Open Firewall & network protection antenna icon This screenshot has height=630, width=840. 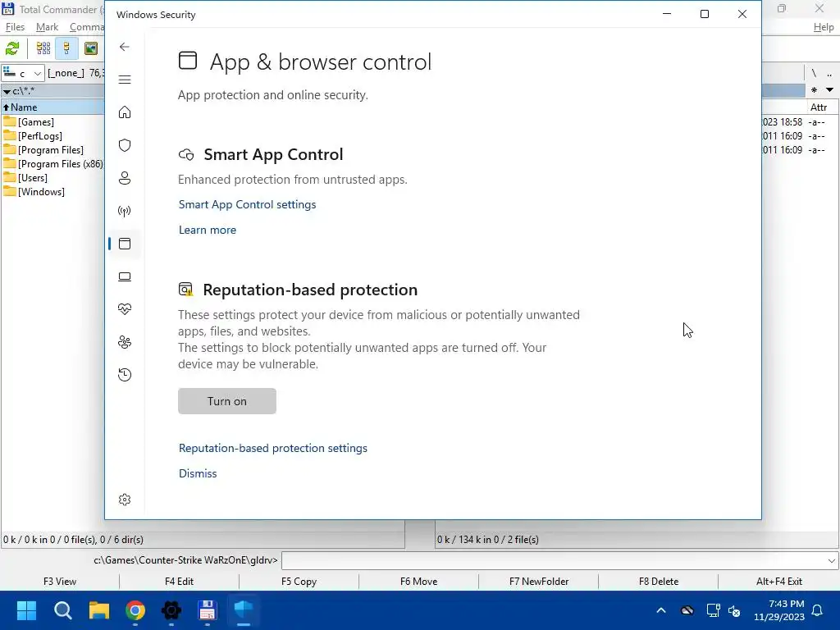point(125,211)
